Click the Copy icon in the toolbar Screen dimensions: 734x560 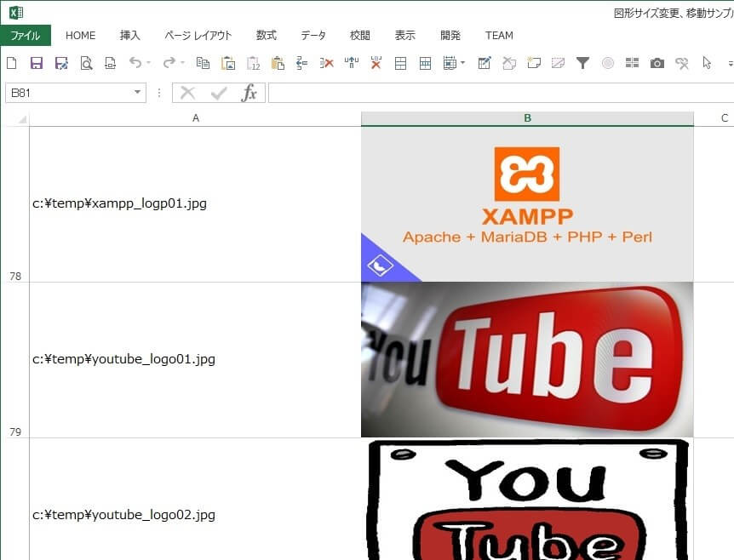pyautogui.click(x=203, y=63)
